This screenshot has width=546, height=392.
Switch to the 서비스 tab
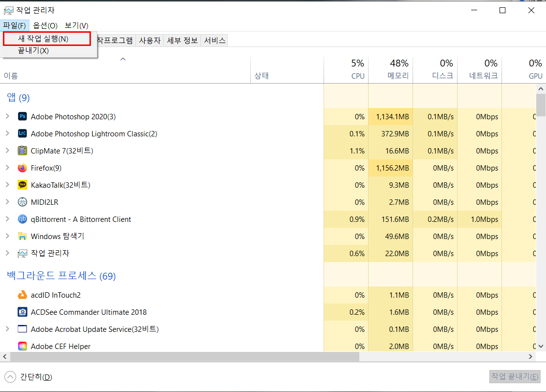[x=215, y=41]
